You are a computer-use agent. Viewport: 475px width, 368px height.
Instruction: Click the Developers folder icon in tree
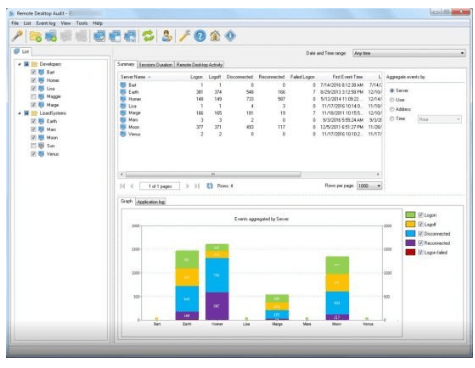pos(34,64)
